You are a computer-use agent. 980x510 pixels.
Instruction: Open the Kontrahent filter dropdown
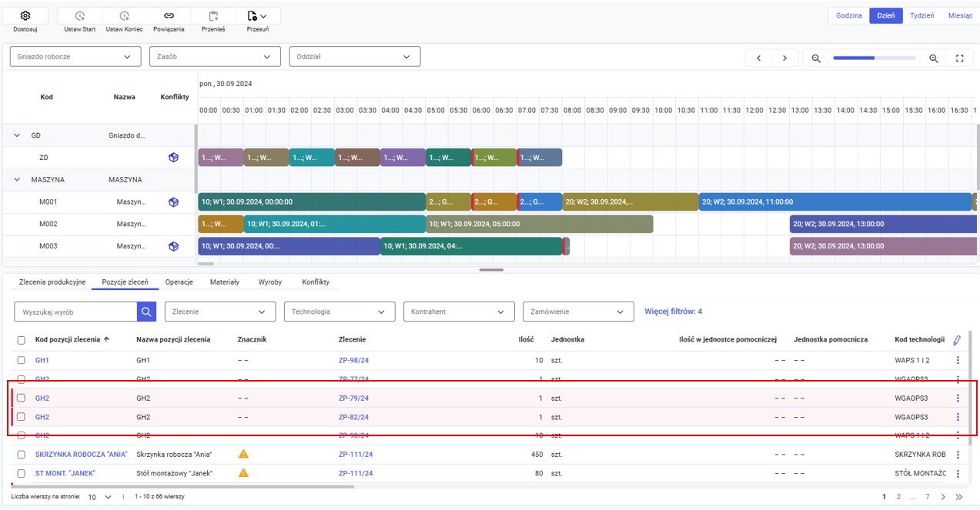(x=458, y=312)
